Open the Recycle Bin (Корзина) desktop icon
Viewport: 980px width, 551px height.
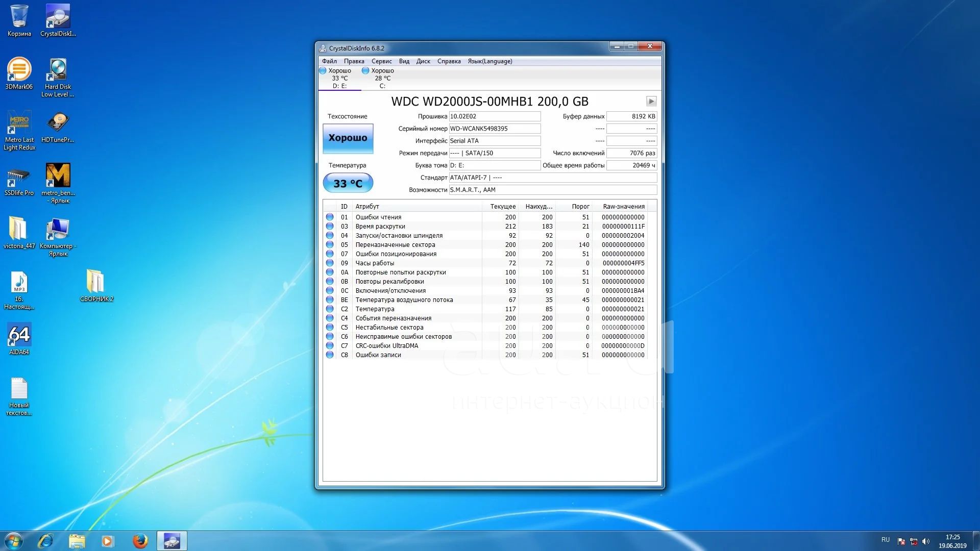(19, 20)
